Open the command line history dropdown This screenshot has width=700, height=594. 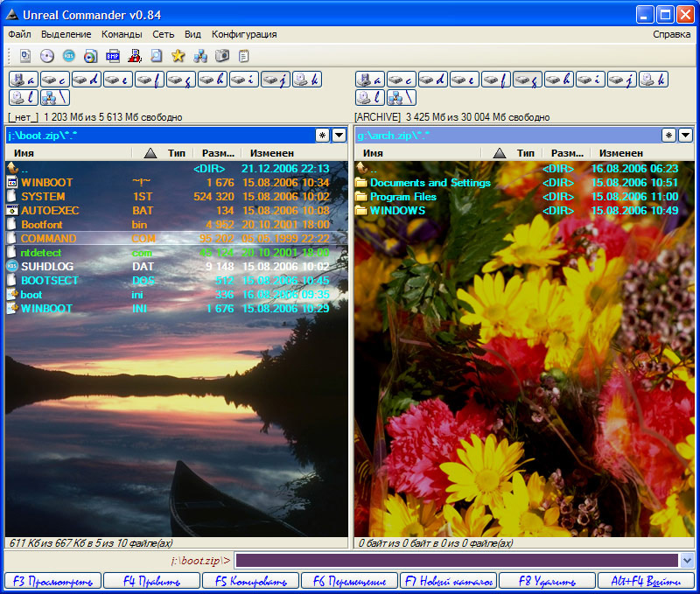pos(687,560)
